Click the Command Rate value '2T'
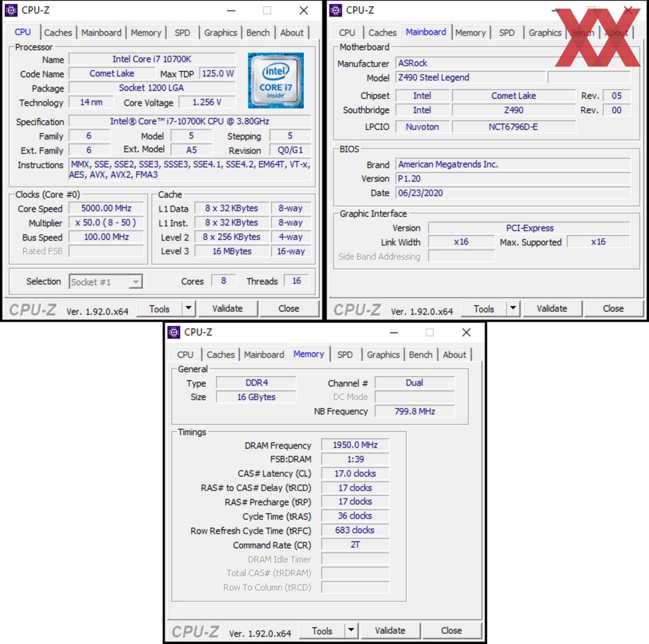Viewport: 649px width, 644px height. pos(356,544)
